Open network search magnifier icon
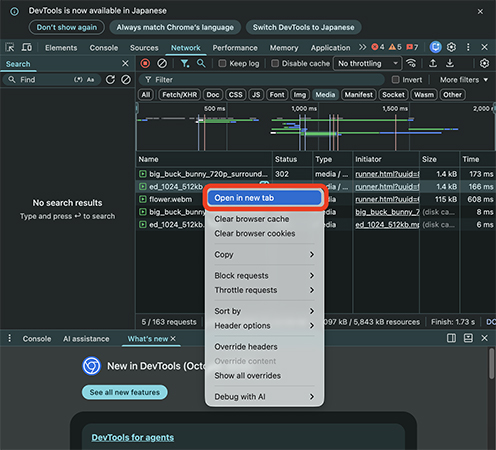This screenshot has height=450, width=496. coord(201,63)
